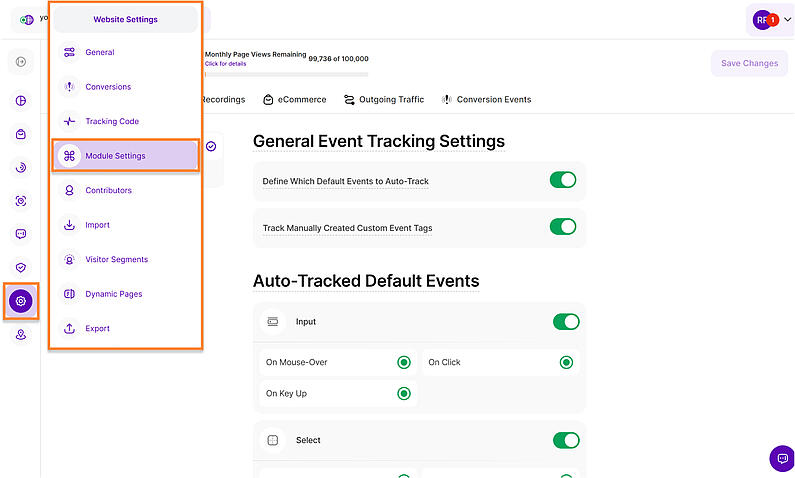Screen dimensions: 795x478
Task: Click the Input event type icon
Action: (x=273, y=321)
